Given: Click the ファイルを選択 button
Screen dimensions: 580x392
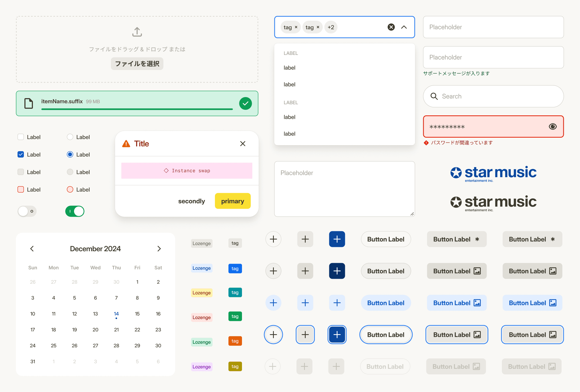Looking at the screenshot, I should click(x=137, y=64).
